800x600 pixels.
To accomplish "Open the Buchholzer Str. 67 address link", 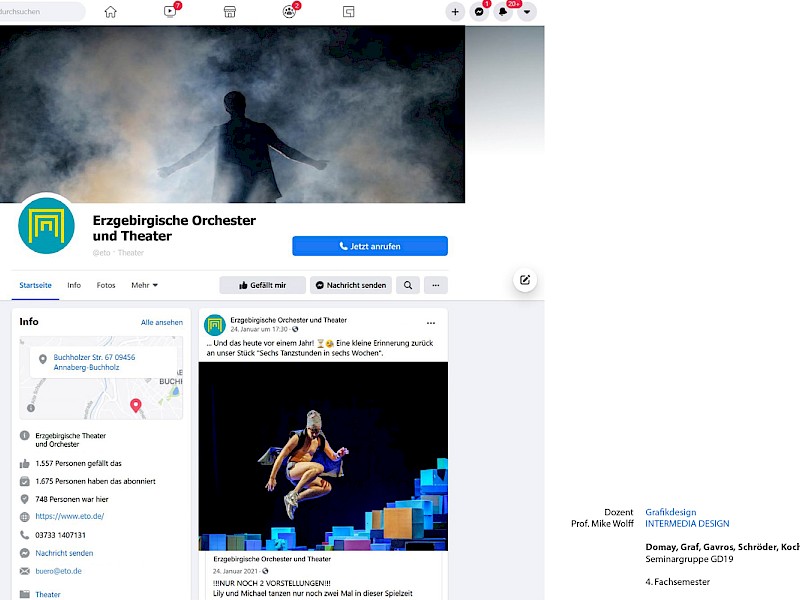I will [94, 362].
